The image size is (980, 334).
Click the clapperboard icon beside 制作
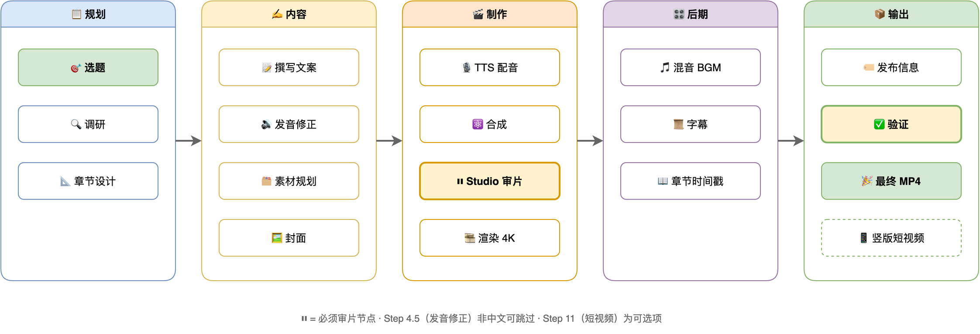pyautogui.click(x=478, y=14)
